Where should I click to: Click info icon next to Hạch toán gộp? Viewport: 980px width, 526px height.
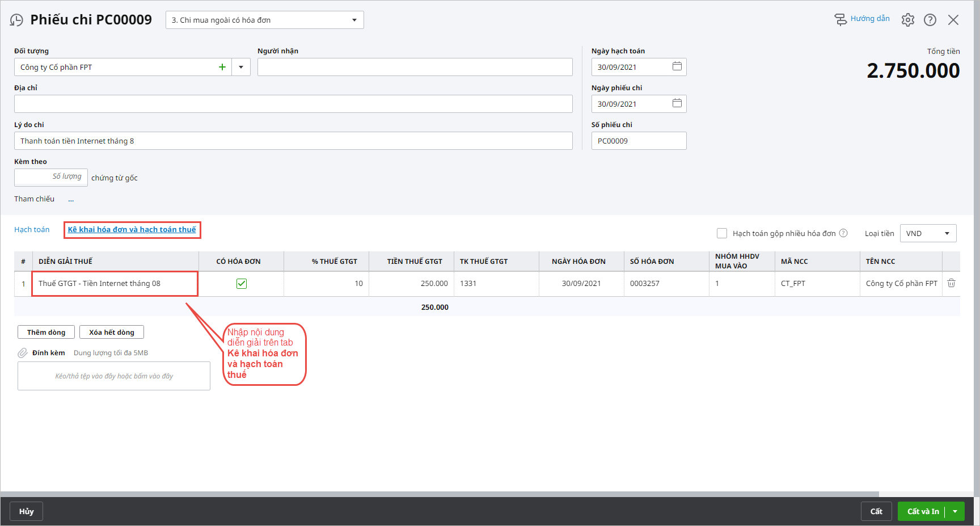[x=843, y=233]
